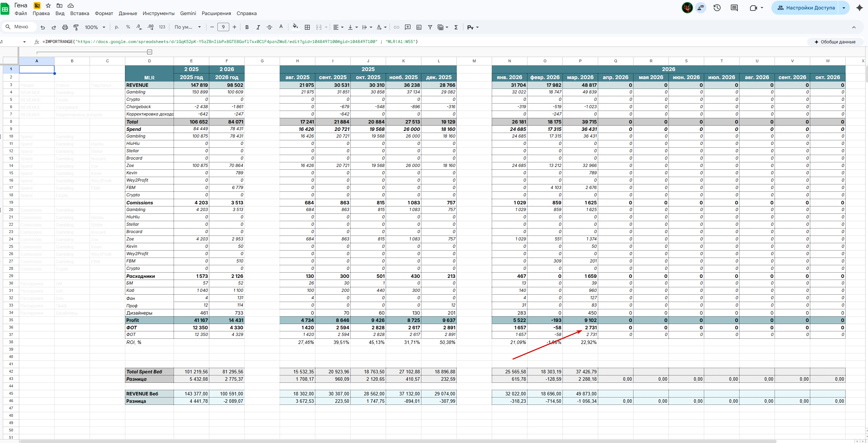Click the Обобщи данные button
This screenshot has width=868, height=443.
[x=835, y=42]
